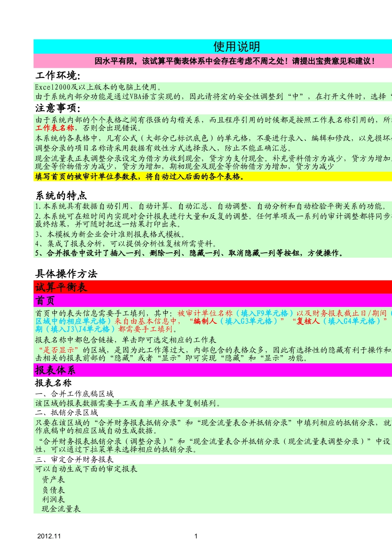Click the 具体操作方法 heading
392x555 pixels.
click(x=66, y=274)
